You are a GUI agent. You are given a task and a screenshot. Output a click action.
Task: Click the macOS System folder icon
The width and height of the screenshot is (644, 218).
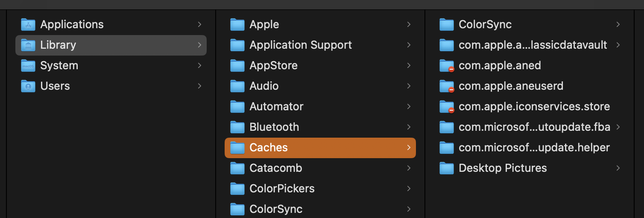tap(28, 65)
